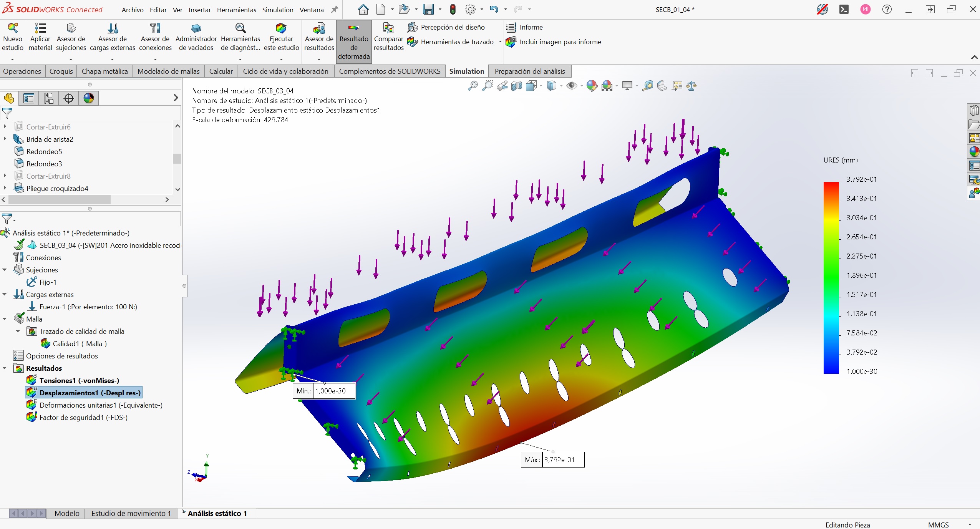Click Percepción del diseño button

446,27
